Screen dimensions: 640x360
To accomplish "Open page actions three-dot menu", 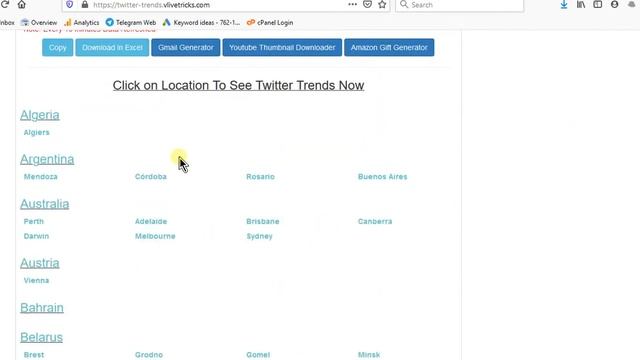I will pyautogui.click(x=352, y=4).
